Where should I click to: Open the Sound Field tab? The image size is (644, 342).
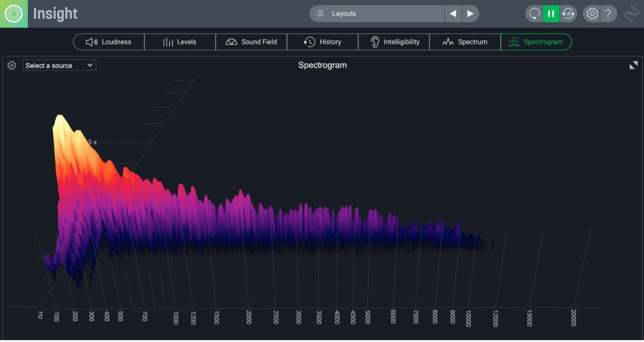pos(251,42)
